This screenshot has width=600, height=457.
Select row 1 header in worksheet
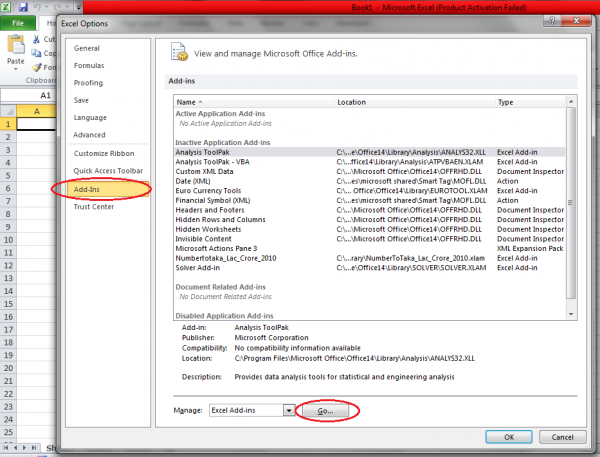(8, 124)
